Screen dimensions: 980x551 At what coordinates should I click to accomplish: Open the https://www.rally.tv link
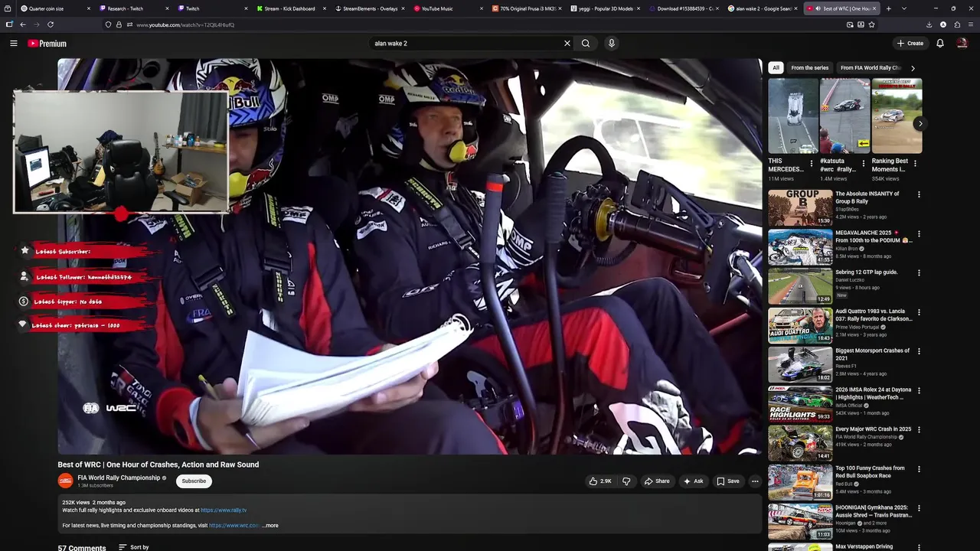(224, 510)
